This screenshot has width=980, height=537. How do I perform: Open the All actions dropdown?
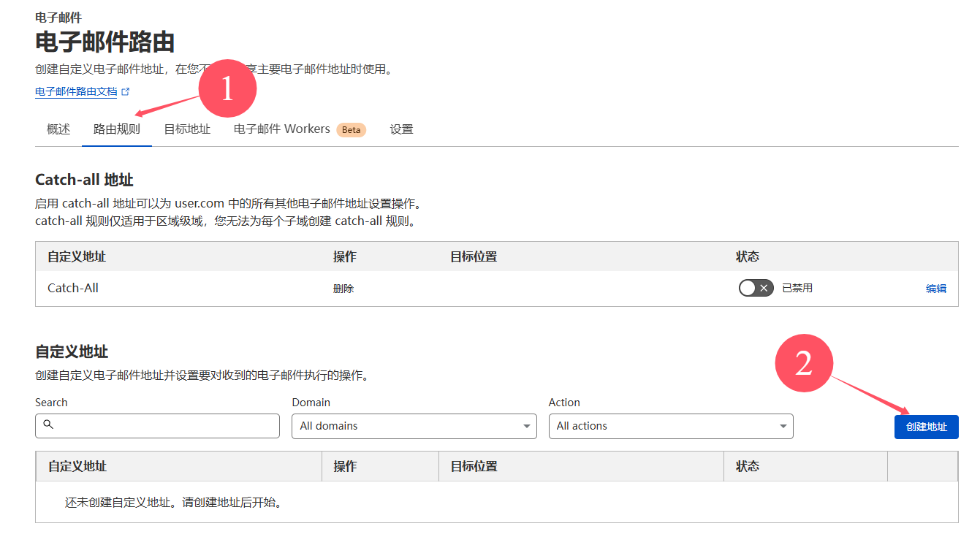click(671, 426)
